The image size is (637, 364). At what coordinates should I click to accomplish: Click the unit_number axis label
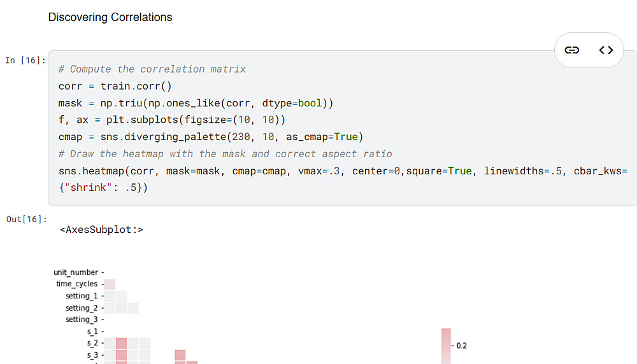[75, 272]
